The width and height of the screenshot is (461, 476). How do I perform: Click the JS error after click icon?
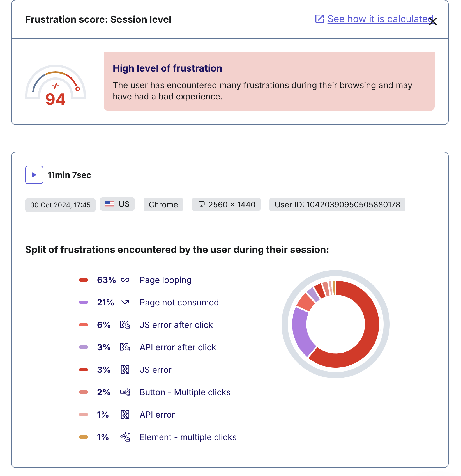125,325
